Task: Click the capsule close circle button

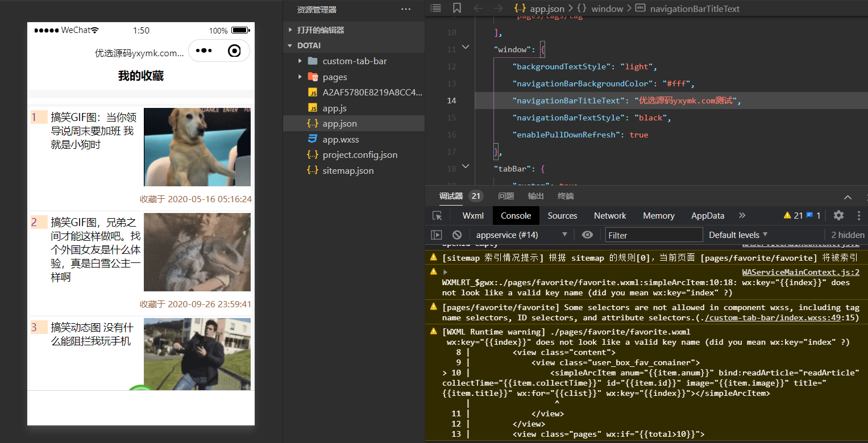Action: tap(234, 51)
